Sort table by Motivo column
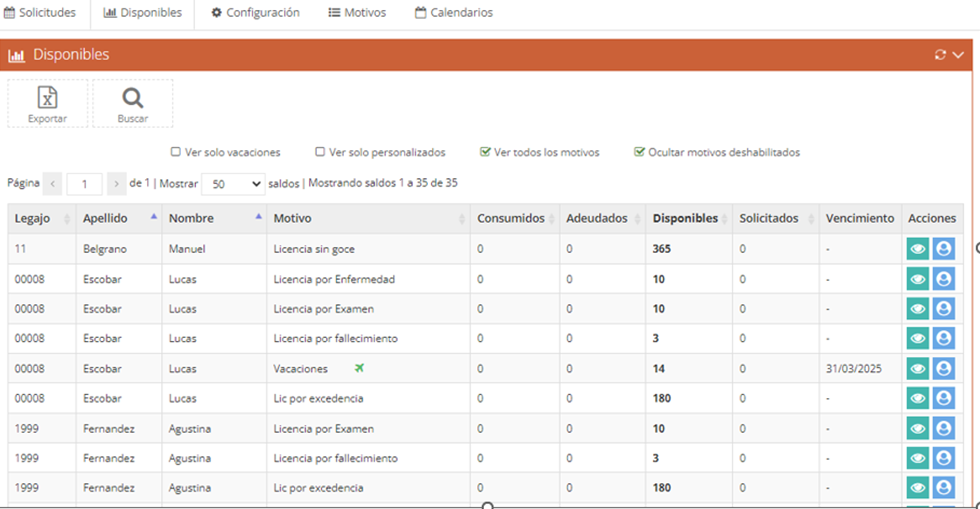This screenshot has height=509, width=980. pos(369,218)
